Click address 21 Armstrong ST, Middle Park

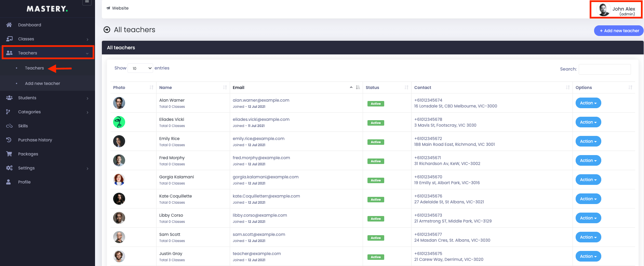click(453, 221)
